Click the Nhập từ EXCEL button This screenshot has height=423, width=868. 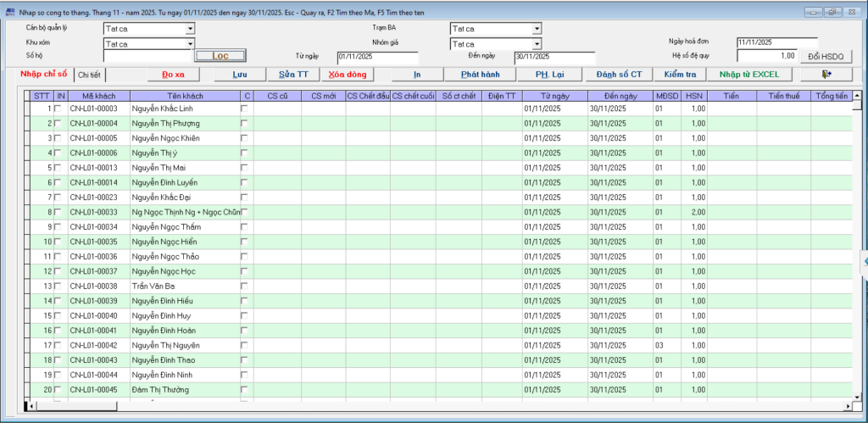(748, 75)
